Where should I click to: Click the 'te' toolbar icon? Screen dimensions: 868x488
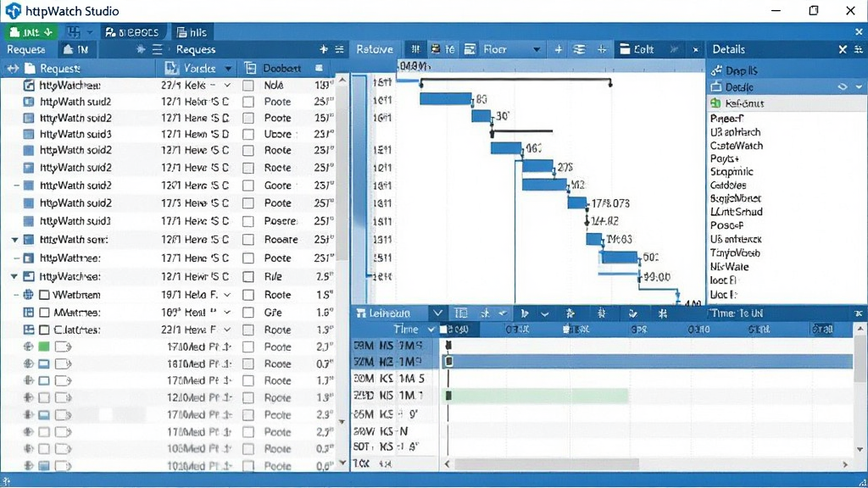tap(442, 49)
